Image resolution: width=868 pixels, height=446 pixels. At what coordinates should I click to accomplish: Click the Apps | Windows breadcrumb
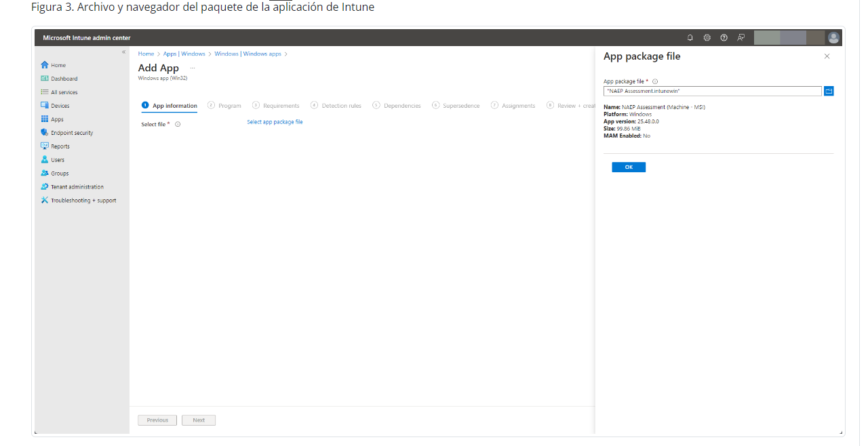tap(184, 54)
